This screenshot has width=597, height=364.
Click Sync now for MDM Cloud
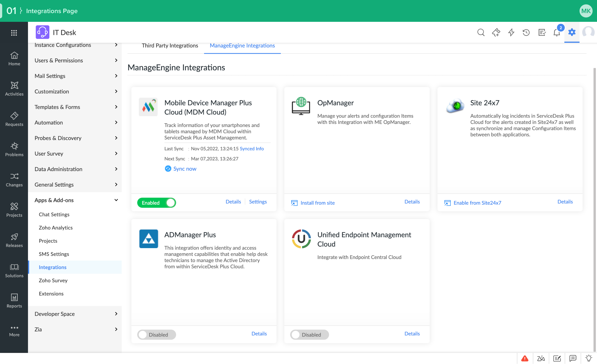180,169
